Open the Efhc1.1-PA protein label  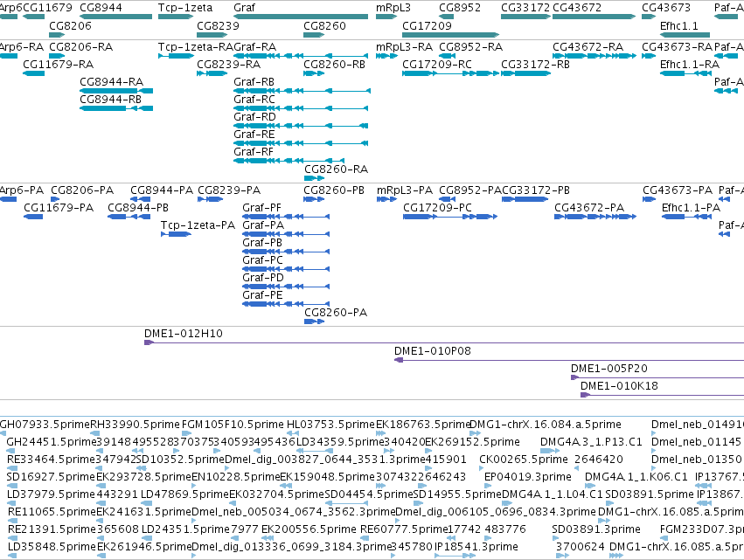pyautogui.click(x=691, y=208)
